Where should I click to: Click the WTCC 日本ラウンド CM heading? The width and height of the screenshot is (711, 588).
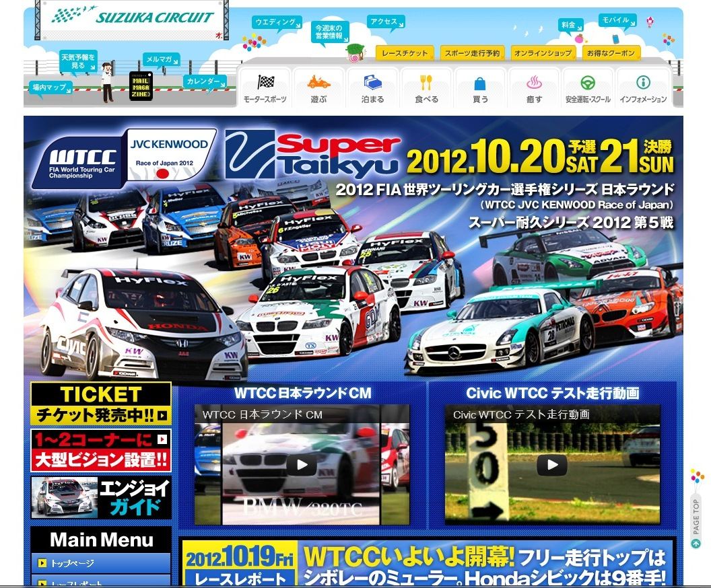[x=302, y=393]
